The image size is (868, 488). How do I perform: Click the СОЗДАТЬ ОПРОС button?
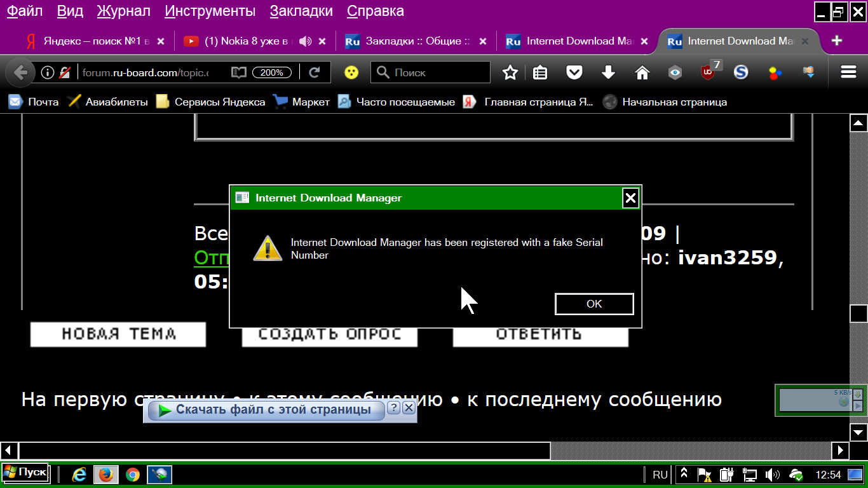click(330, 337)
